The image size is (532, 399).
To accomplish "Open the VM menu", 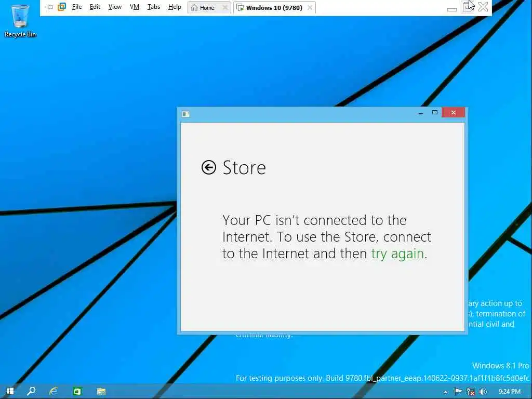I will pyautogui.click(x=135, y=7).
